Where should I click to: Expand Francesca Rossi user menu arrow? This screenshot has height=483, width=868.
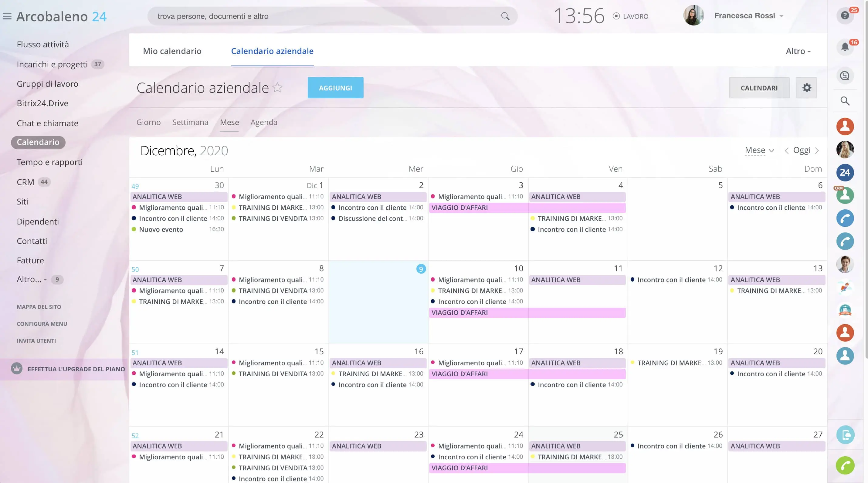click(782, 16)
